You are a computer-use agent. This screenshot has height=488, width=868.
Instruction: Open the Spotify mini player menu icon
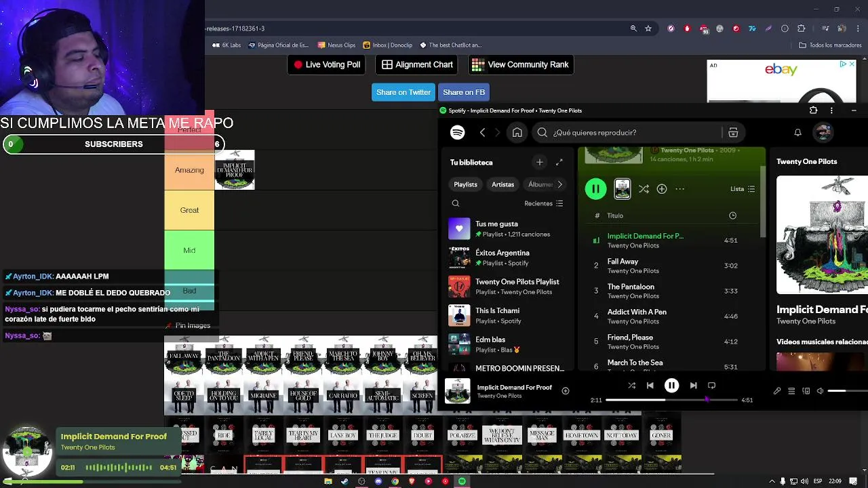831,110
